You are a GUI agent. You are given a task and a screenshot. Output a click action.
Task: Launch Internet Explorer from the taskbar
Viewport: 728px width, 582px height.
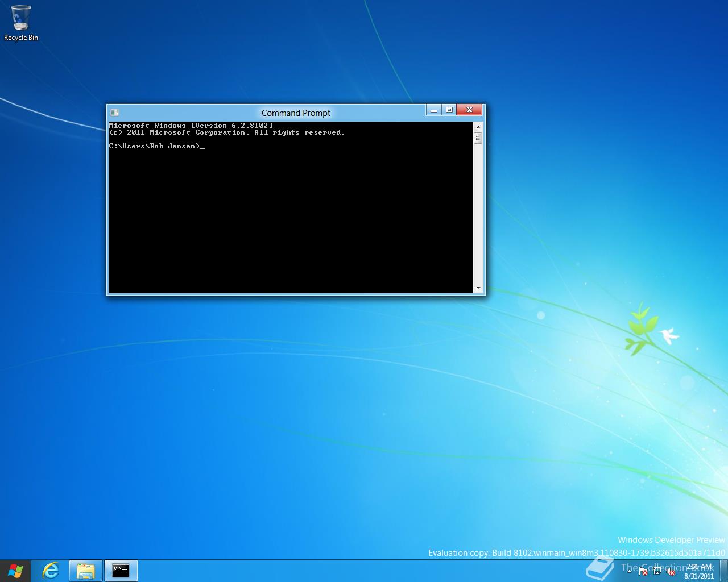[x=51, y=571]
